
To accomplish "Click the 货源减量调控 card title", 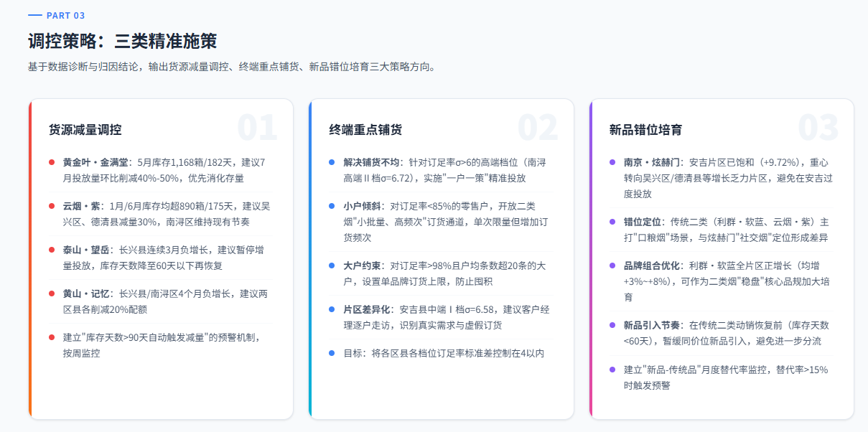I will (x=85, y=130).
